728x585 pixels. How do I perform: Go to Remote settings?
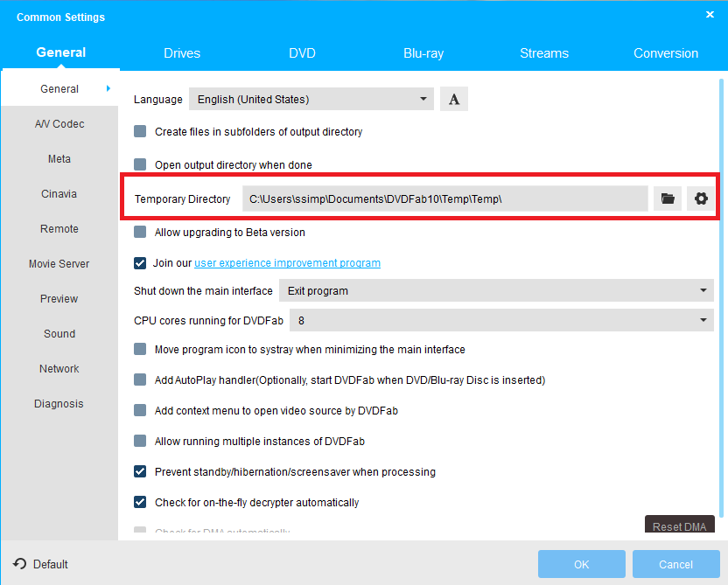click(x=59, y=228)
